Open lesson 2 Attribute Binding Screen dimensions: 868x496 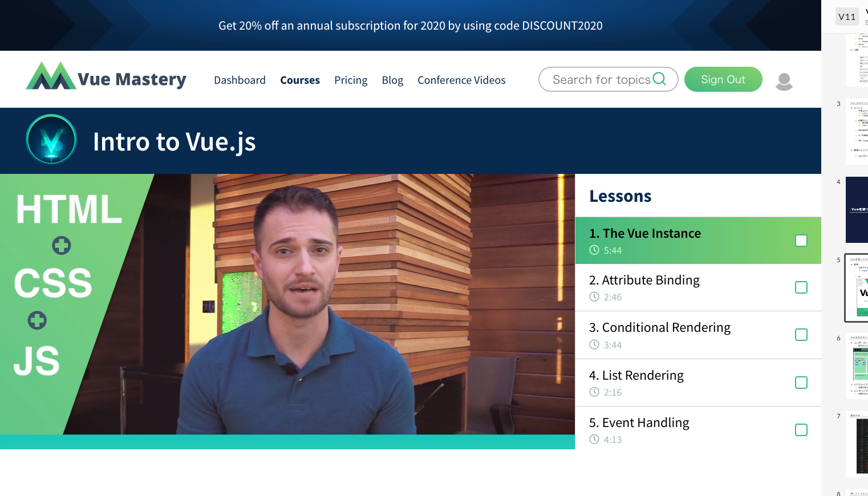pyautogui.click(x=698, y=287)
